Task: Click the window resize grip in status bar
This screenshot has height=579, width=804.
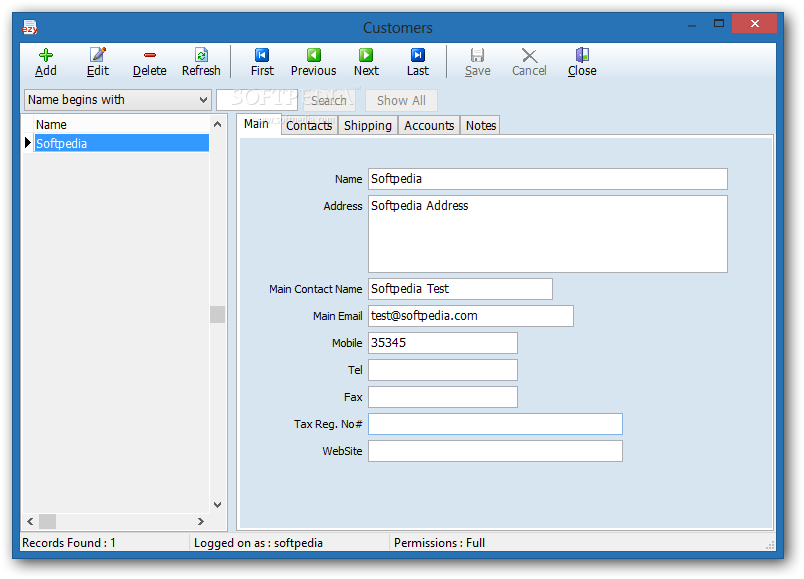Action: (770, 545)
